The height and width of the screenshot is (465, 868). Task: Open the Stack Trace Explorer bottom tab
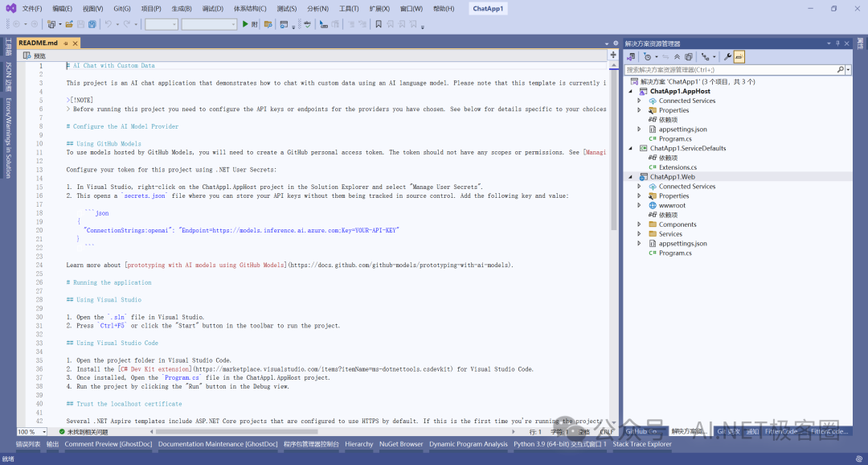[x=641, y=444]
